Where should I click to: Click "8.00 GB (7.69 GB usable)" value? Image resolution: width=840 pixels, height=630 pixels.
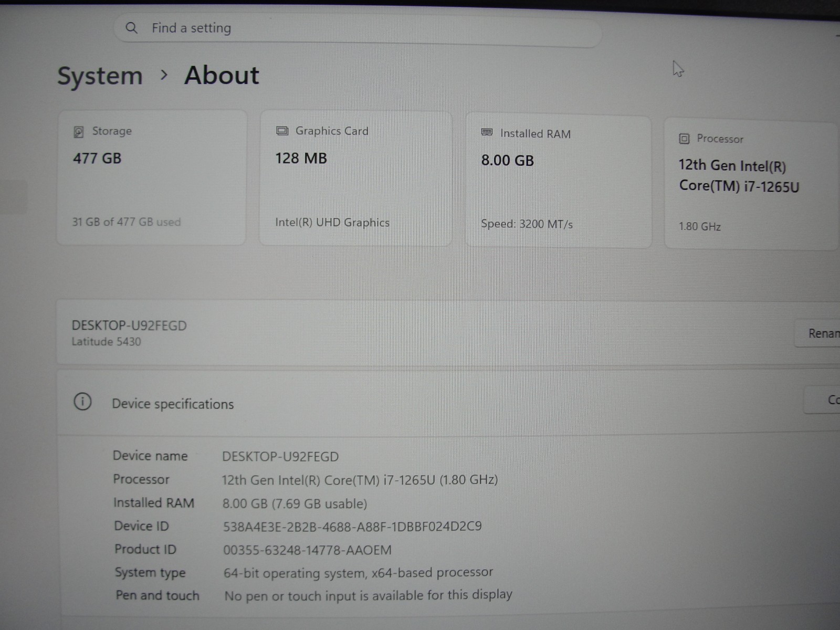point(295,504)
